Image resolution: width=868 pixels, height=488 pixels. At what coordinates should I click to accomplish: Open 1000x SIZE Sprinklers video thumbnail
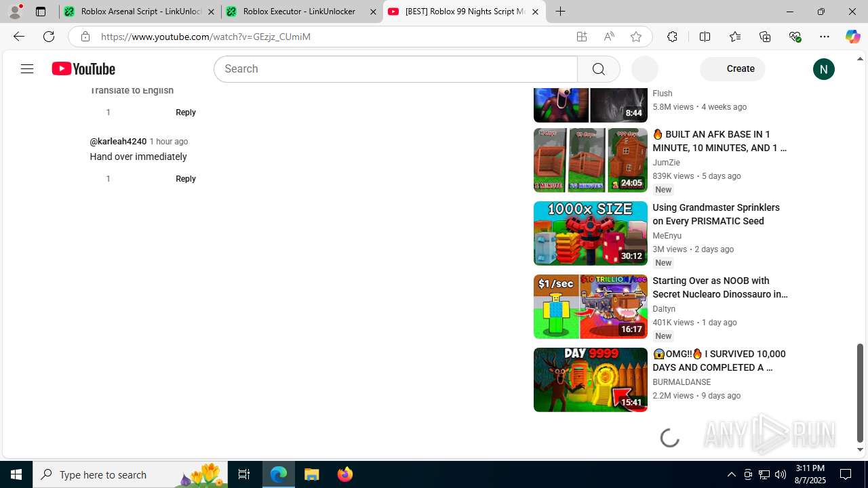coord(590,234)
